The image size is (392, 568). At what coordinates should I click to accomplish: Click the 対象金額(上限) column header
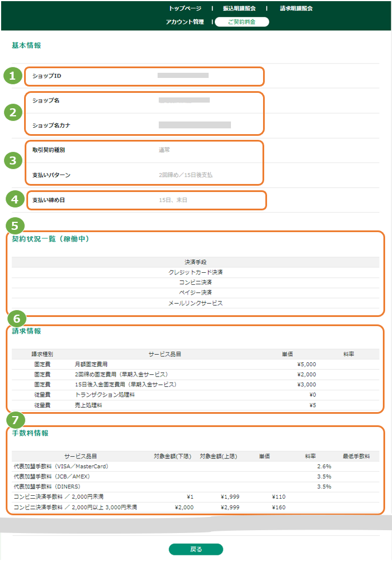point(218,456)
